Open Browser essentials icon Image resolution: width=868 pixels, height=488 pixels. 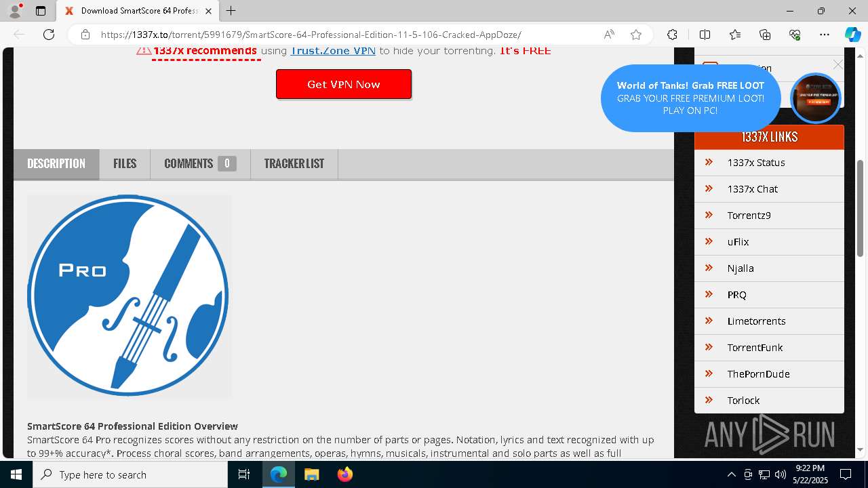pos(795,35)
